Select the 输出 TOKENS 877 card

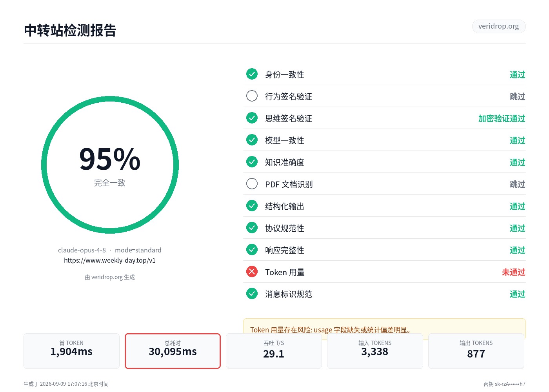click(476, 351)
